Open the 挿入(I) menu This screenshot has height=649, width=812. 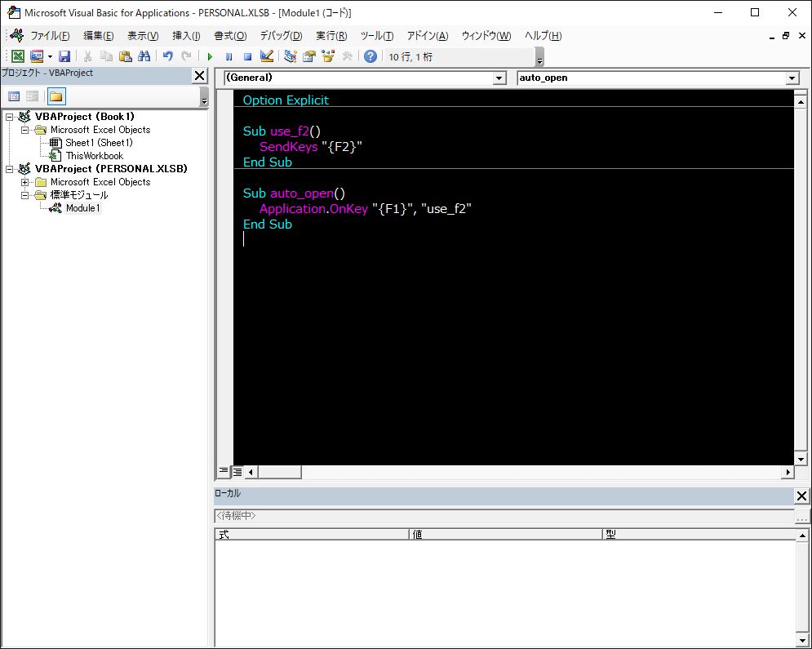pyautogui.click(x=186, y=36)
